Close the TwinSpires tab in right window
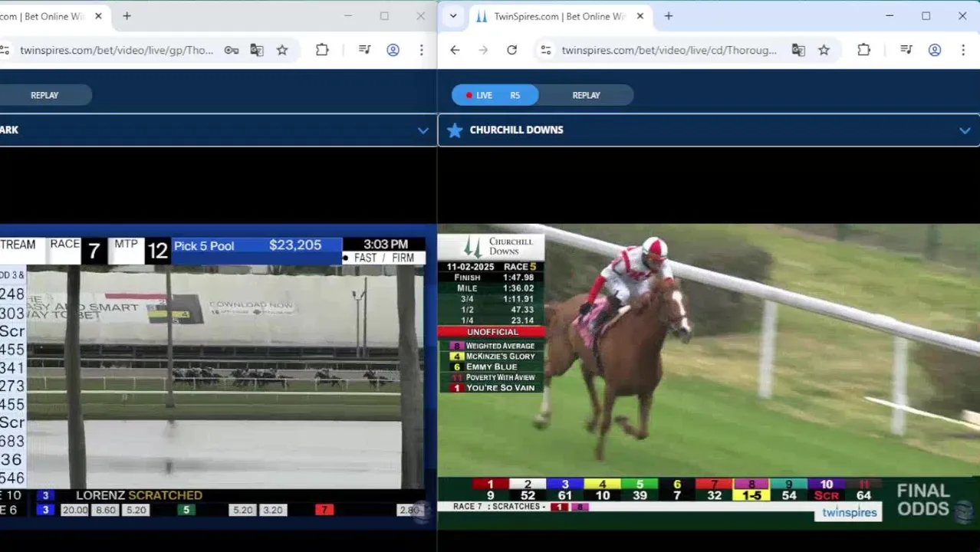 tap(640, 16)
